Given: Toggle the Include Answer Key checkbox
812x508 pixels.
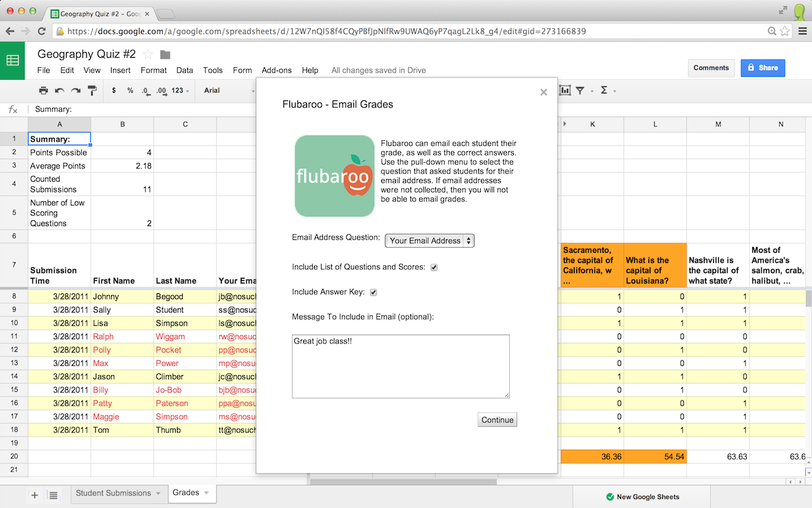Looking at the screenshot, I should click(x=374, y=292).
